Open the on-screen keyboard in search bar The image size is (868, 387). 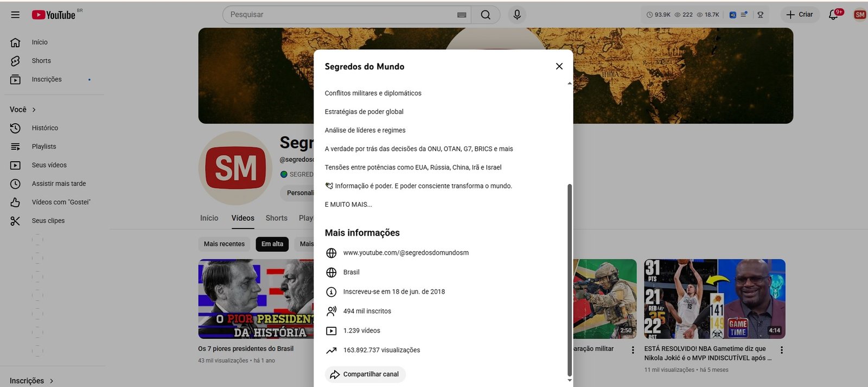click(x=462, y=15)
